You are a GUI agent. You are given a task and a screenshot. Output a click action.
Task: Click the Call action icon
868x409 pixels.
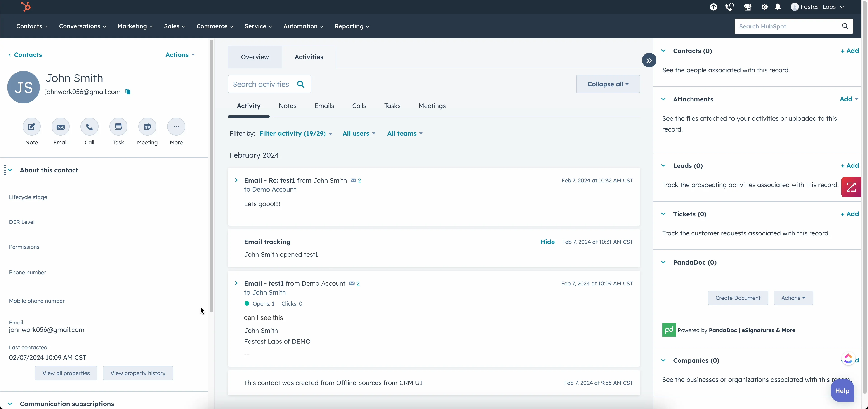coord(89,127)
